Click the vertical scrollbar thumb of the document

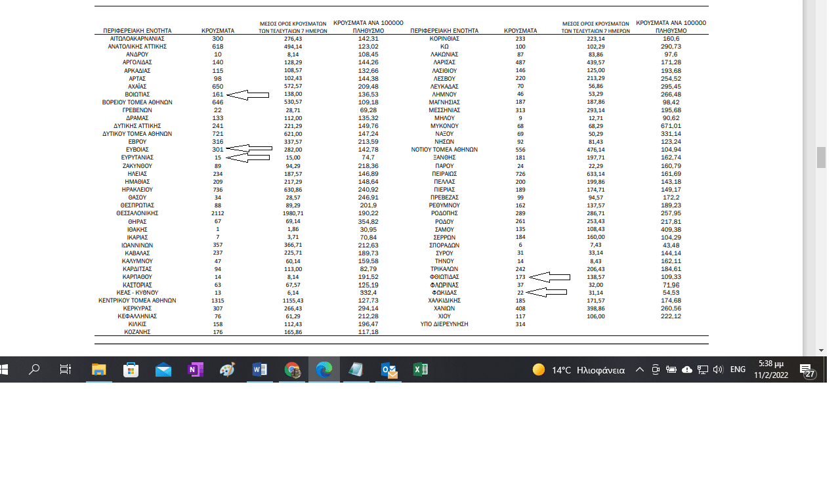coord(820,157)
